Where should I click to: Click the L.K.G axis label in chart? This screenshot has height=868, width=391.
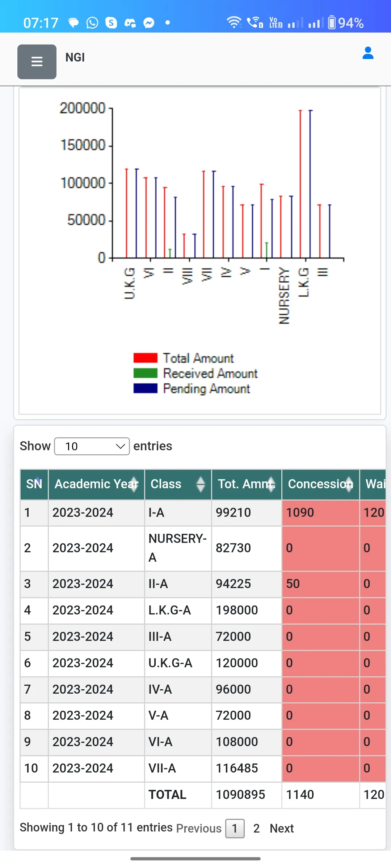[303, 282]
